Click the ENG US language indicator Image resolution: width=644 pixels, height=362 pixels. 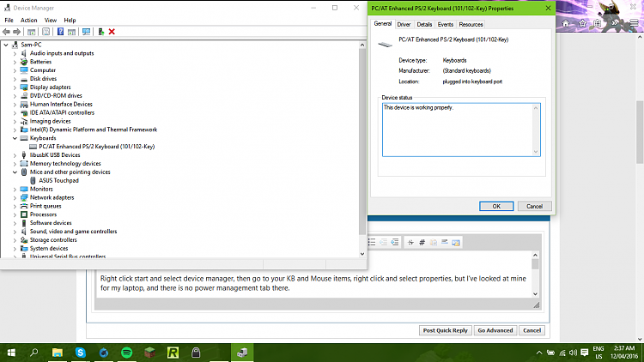pos(598,353)
